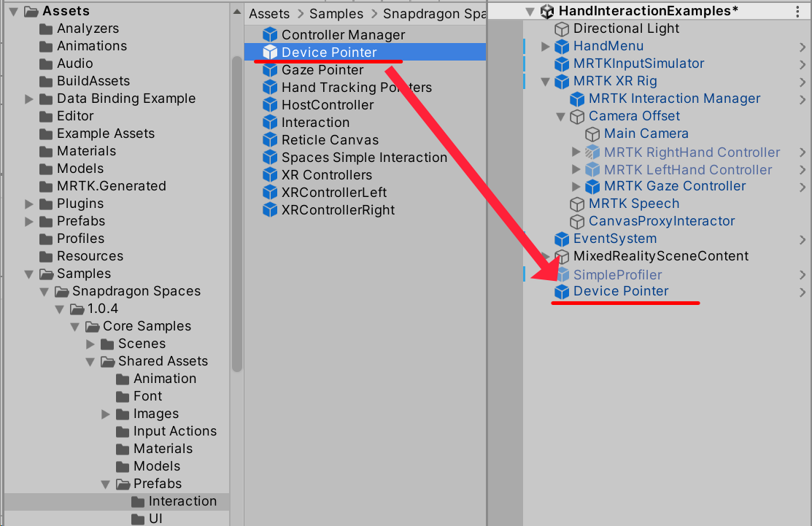Screen dimensions: 812x526
Task: Select the Directional Light object icon
Action: click(x=562, y=29)
